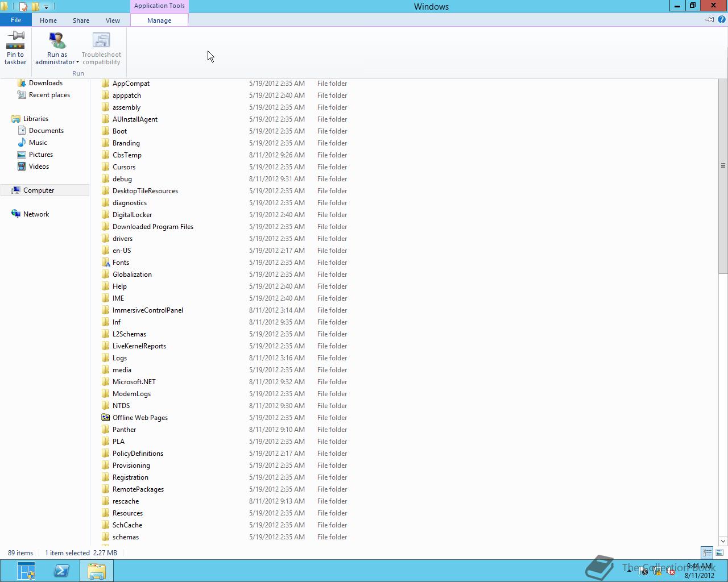The height and width of the screenshot is (582, 728).
Task: Click the Pin to taskbar ribbon button
Action: pos(15,48)
